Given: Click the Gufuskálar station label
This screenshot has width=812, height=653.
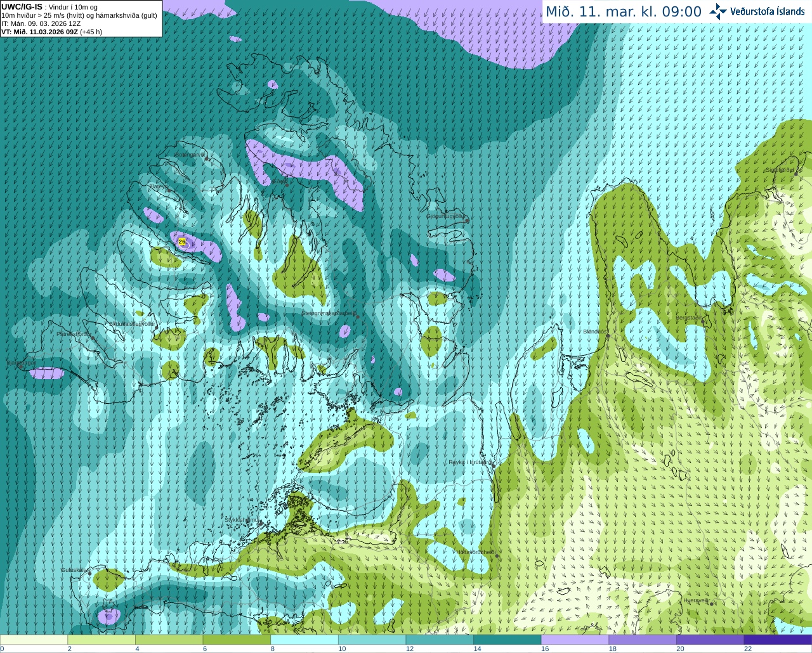Looking at the screenshot, I should [74, 570].
